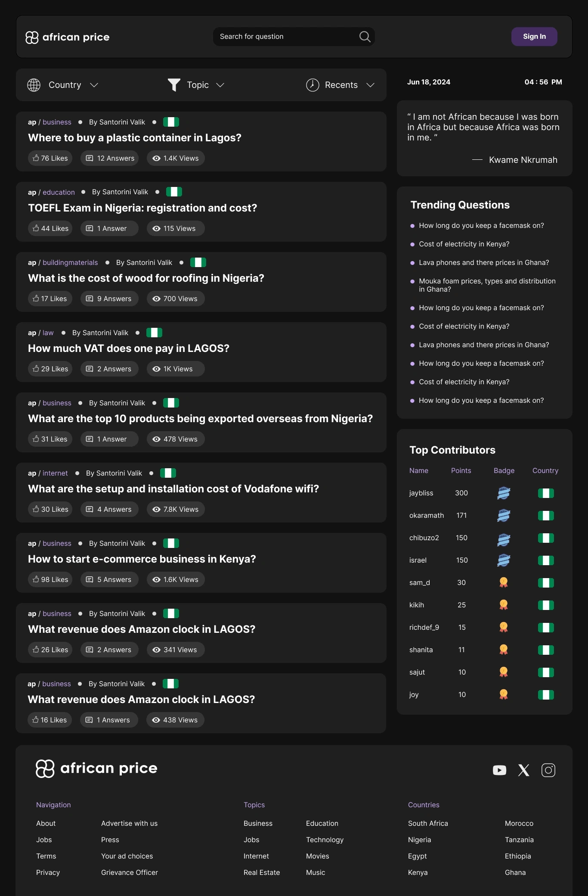Click jaybliss's contributor badge icon

coord(504,493)
